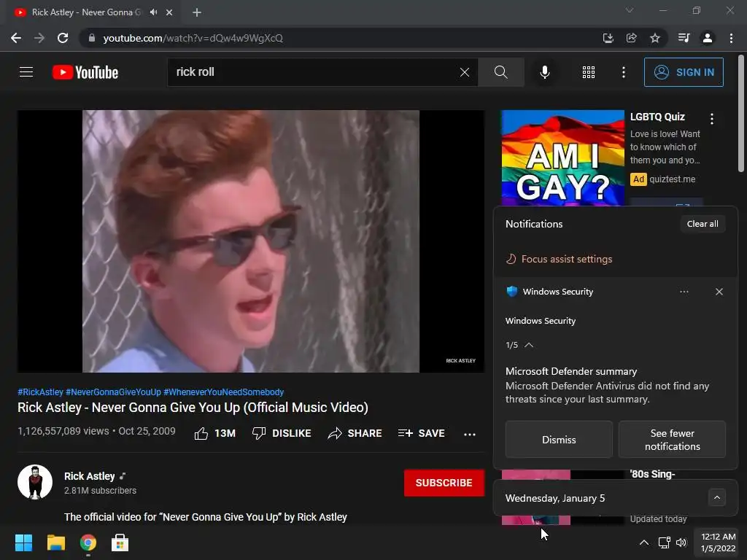Click the magnifier search button
Screen dimensions: 747x560
coord(500,72)
